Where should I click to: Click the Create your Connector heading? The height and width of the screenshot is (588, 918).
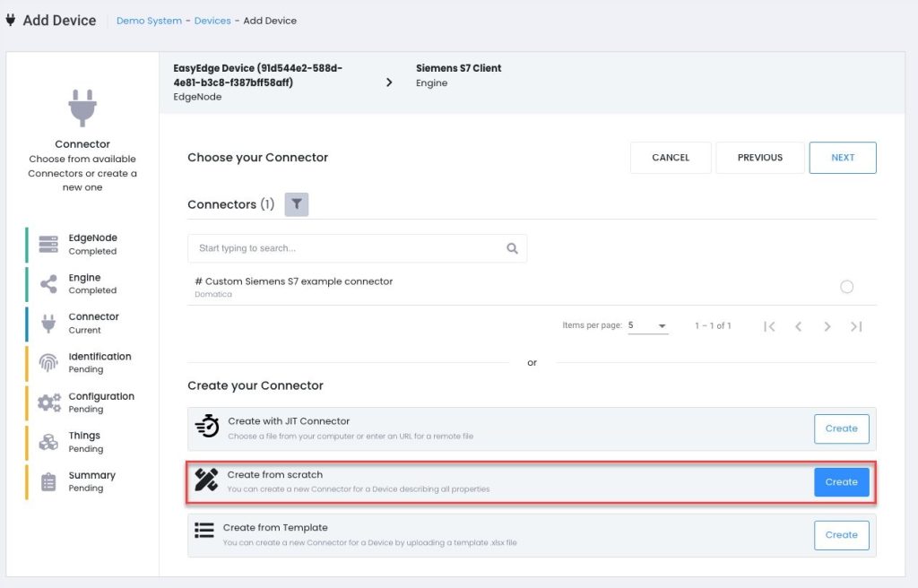click(x=255, y=386)
